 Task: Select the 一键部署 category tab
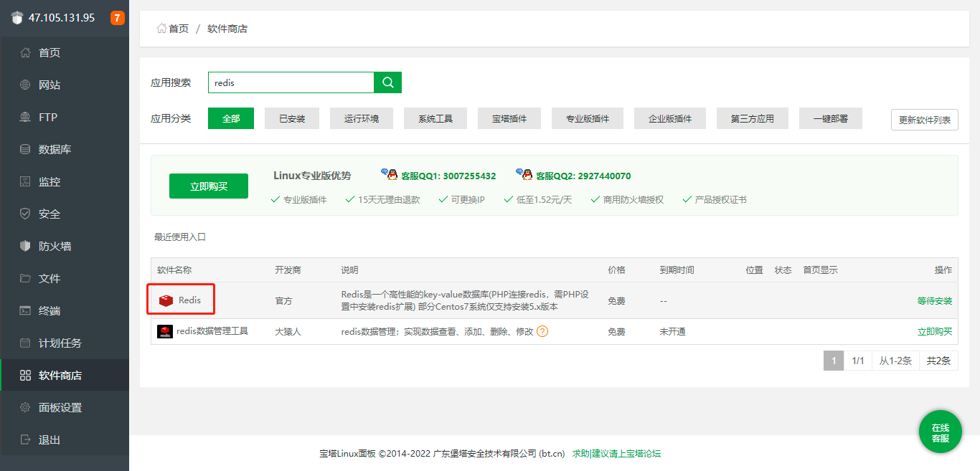[831, 118]
